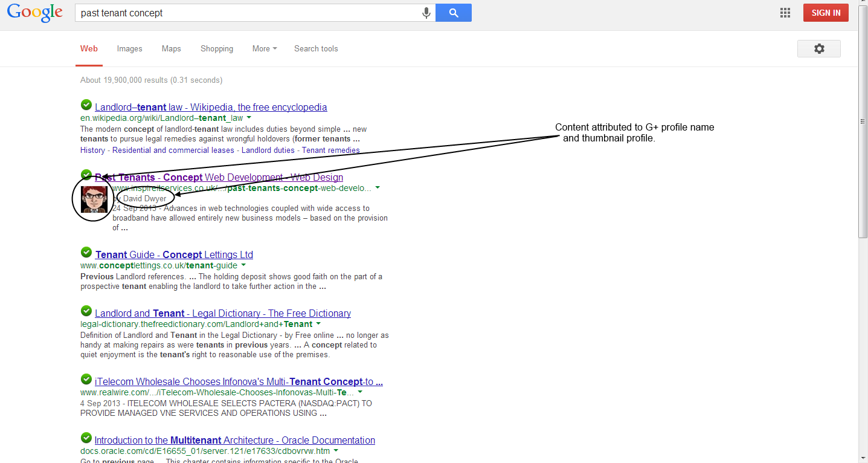Expand dropdown arrow next to conceptlettings.co.uk URL
This screenshot has height=463, width=868.
[243, 265]
